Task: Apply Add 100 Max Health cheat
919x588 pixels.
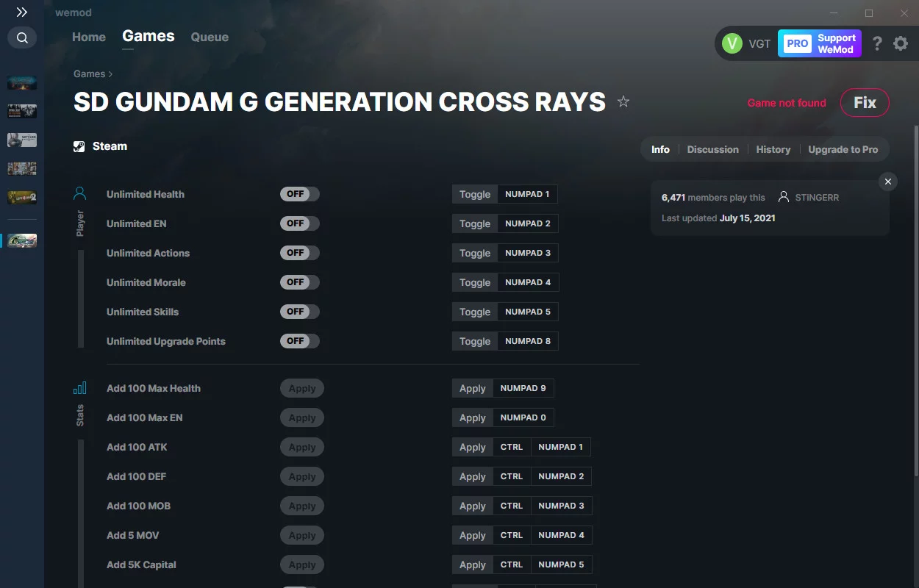Action: click(302, 388)
